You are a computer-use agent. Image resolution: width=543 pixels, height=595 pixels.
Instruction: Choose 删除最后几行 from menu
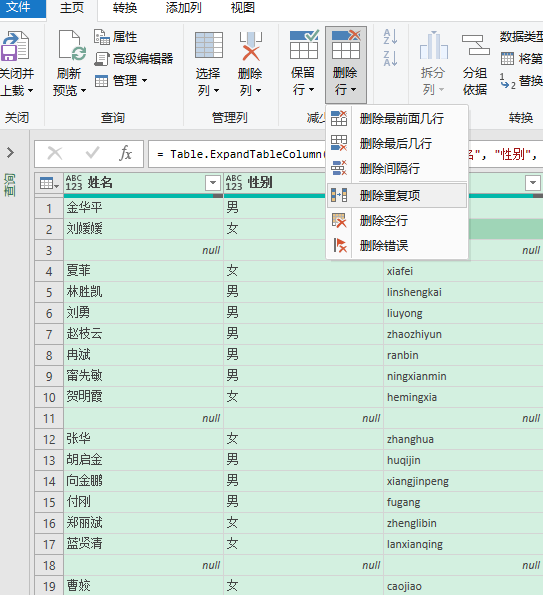point(397,143)
